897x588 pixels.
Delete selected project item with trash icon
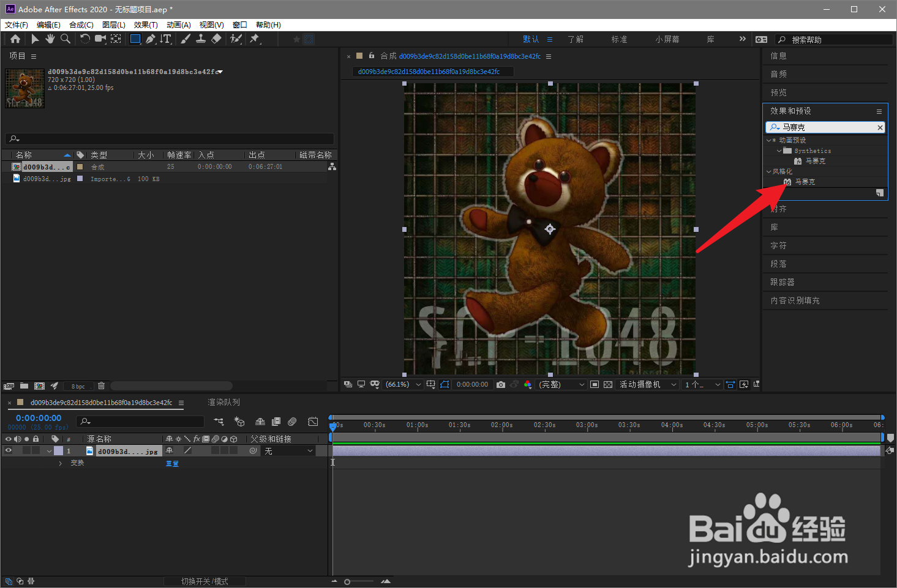[x=102, y=386]
